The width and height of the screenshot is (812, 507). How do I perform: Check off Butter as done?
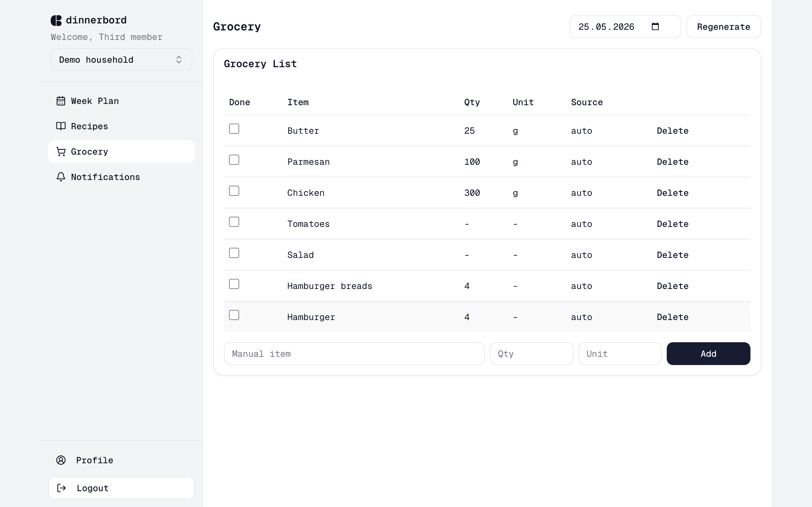click(234, 129)
